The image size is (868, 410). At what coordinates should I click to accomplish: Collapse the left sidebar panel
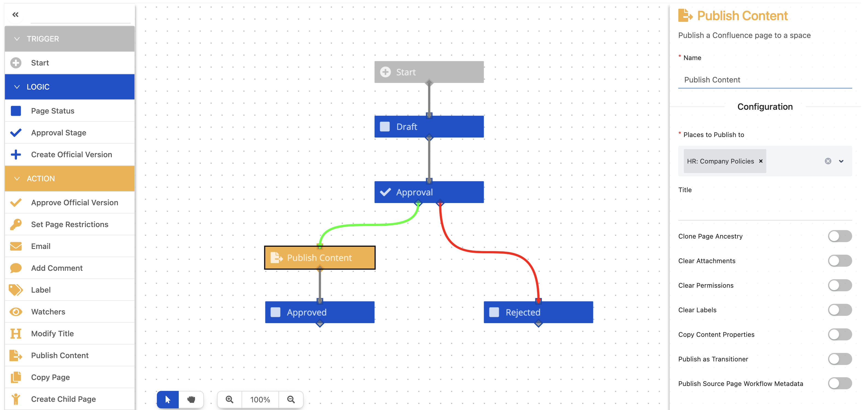15,14
